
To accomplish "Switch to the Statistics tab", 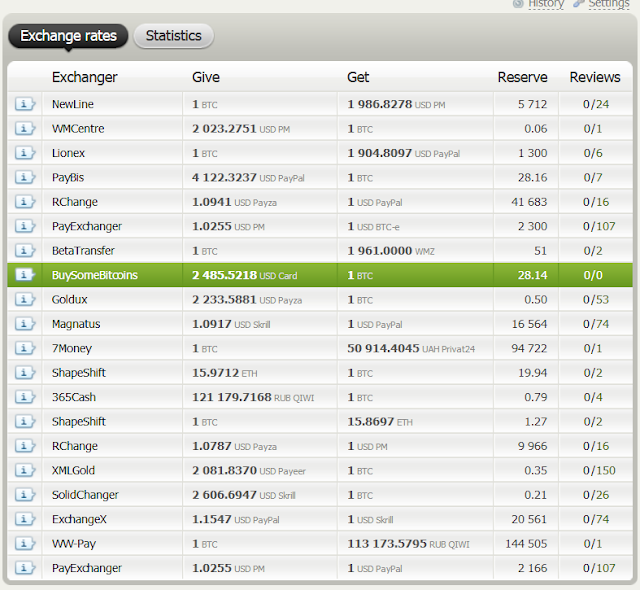I will pyautogui.click(x=173, y=36).
